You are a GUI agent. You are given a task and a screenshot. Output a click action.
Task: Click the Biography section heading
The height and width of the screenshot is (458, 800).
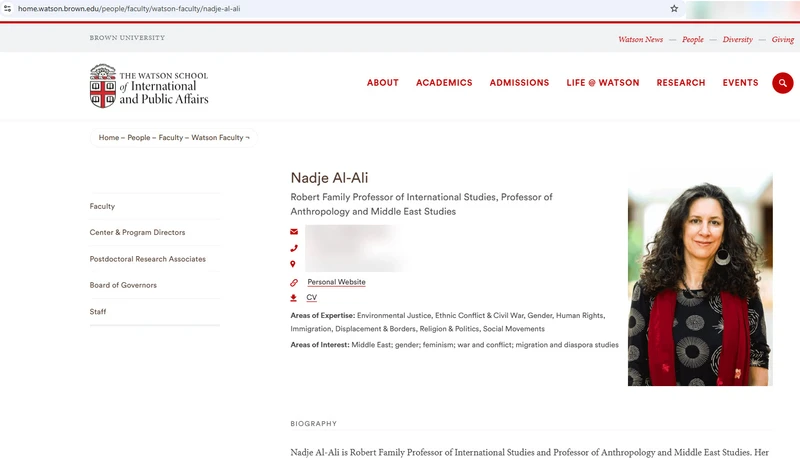pos(314,423)
